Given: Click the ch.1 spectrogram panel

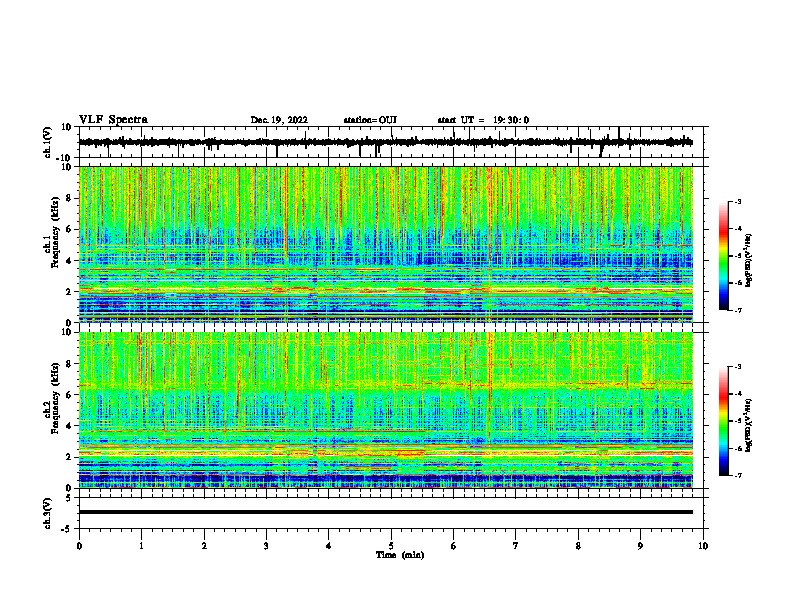Looking at the screenshot, I should 386,244.
